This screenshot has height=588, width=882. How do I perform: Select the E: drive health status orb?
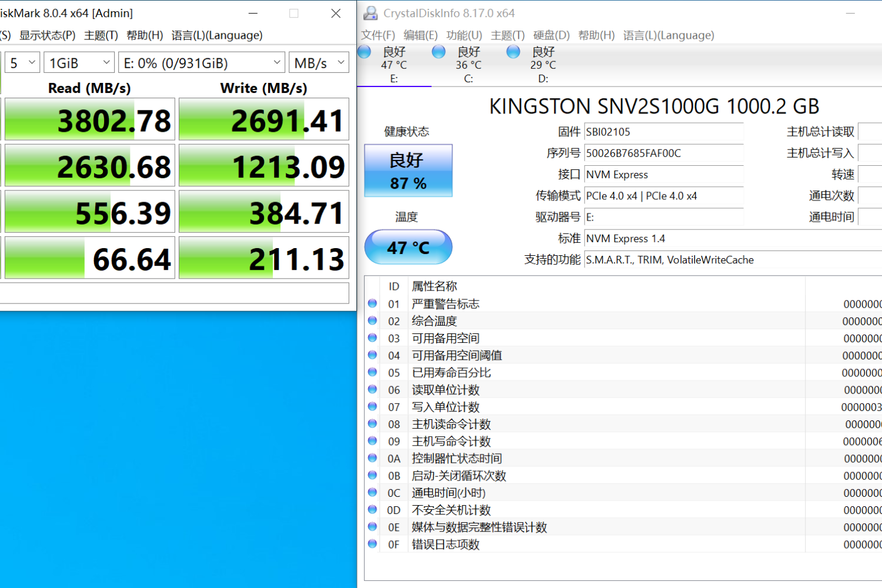[365, 52]
